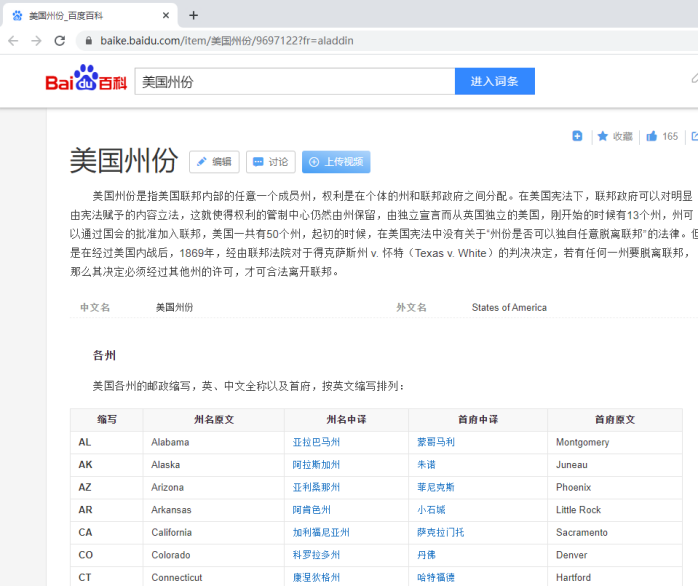Like the article with thumbs-up icon
698x586 pixels.
652,136
